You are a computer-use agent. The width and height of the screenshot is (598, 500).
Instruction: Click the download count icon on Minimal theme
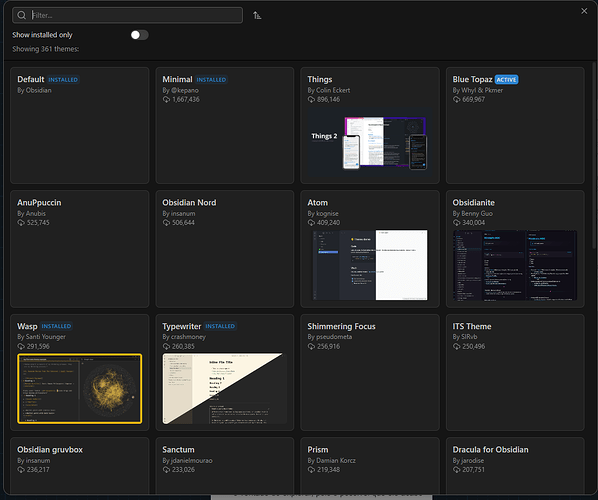166,100
